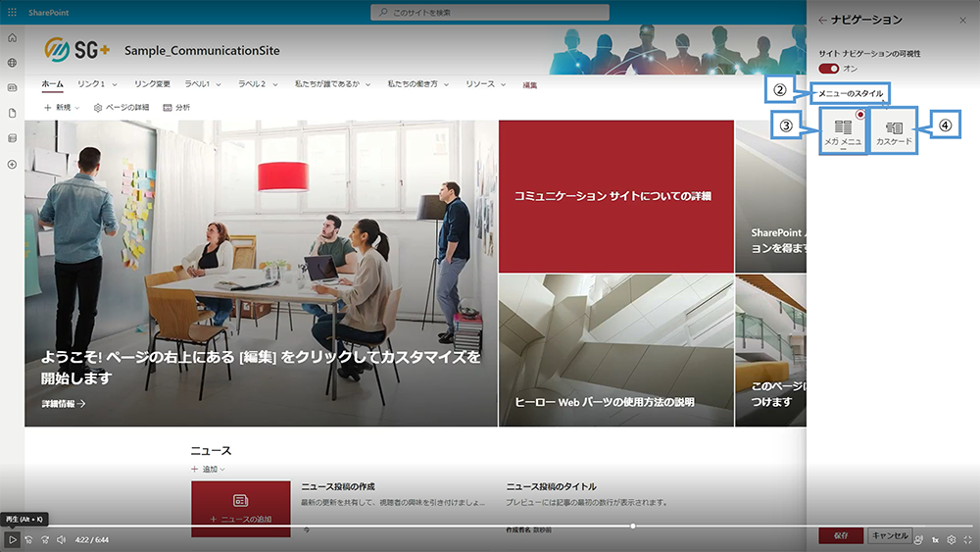Click the Home icon in left sidebar
Viewport: 980px width, 552px height.
12,38
